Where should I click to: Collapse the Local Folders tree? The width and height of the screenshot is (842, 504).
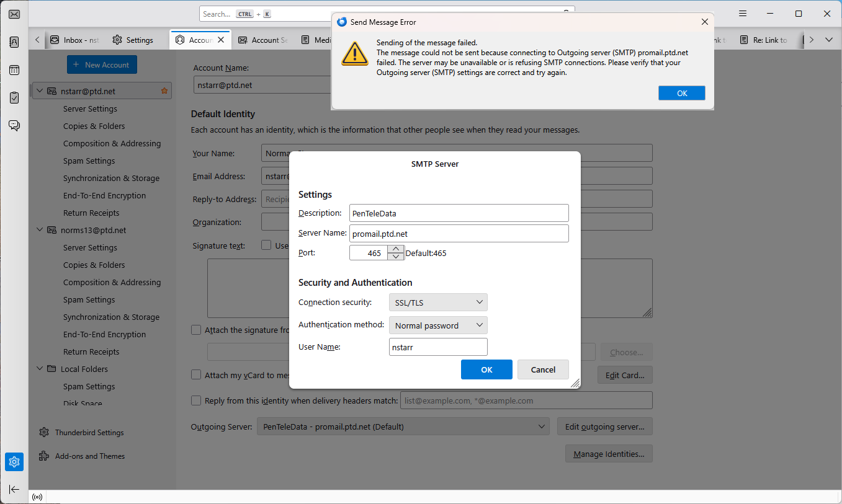(40, 369)
